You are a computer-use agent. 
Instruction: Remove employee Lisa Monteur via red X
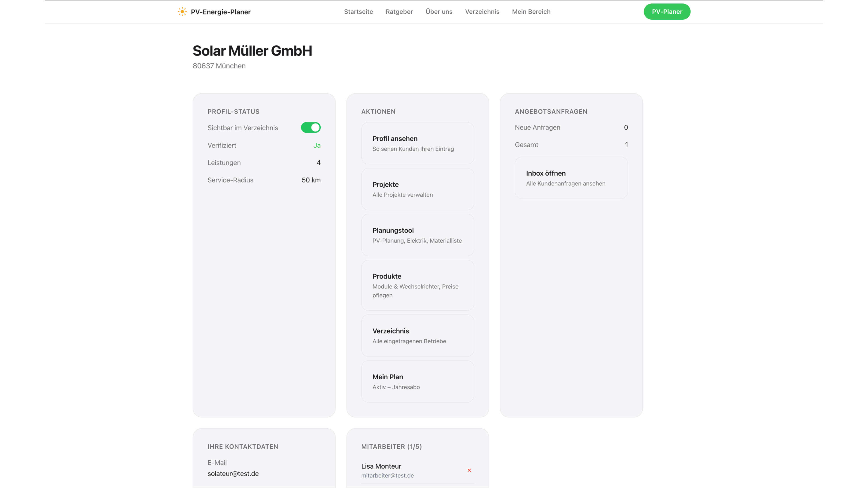469,470
